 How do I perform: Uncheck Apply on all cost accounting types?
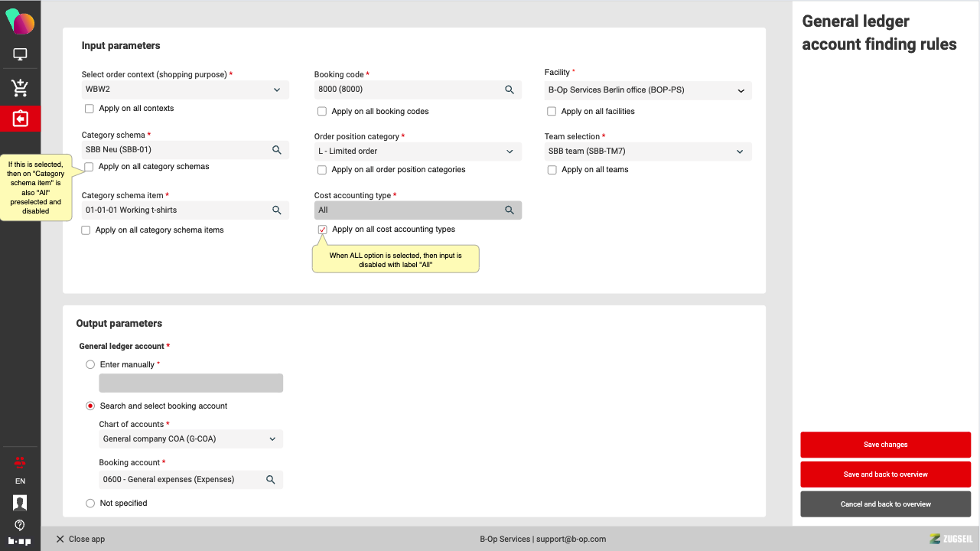(322, 230)
